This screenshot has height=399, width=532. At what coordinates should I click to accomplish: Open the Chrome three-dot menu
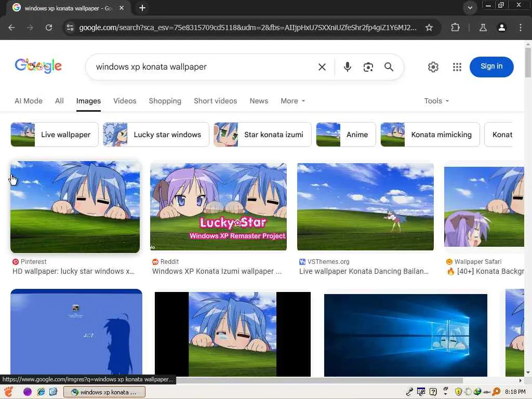coord(520,28)
